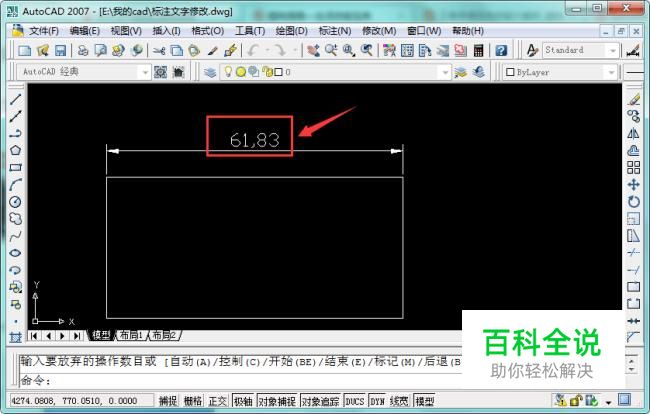Click the Help question mark icon
The width and height of the screenshot is (650, 414).
(501, 51)
